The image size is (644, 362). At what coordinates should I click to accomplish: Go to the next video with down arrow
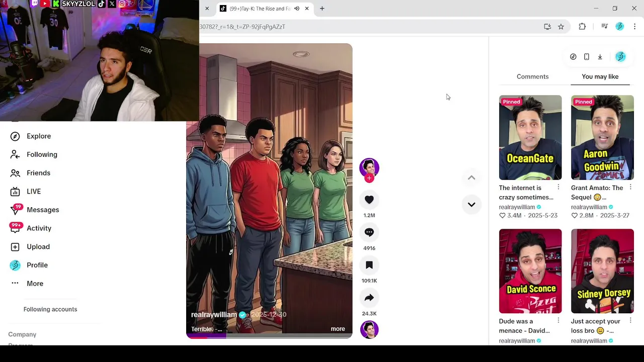[471, 205]
